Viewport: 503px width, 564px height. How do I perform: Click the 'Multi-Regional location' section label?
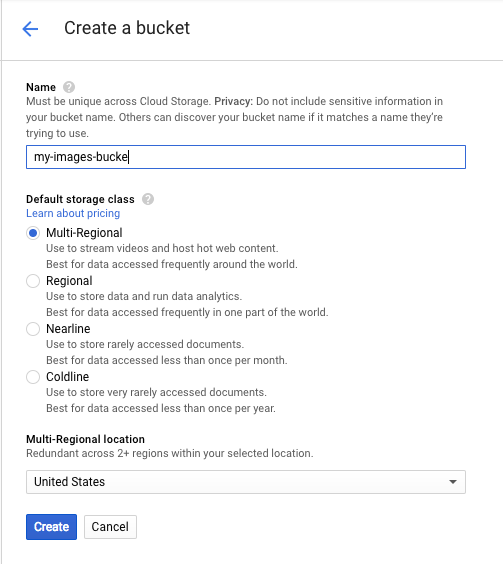85,439
